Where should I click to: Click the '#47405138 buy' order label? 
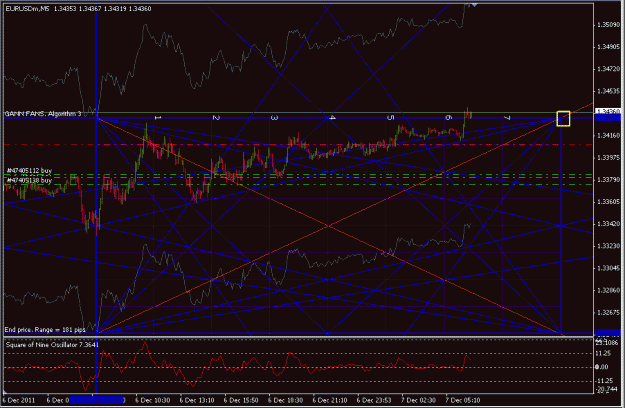[x=29, y=180]
